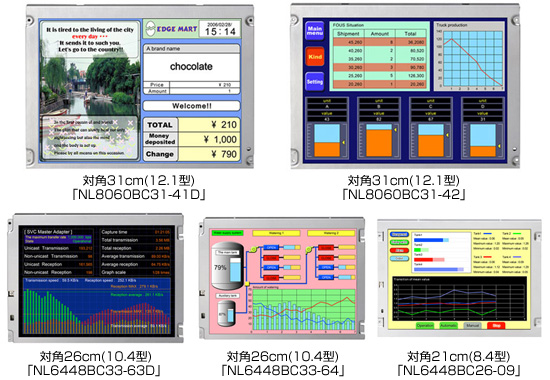Open the Main menu button

pyautogui.click(x=315, y=31)
